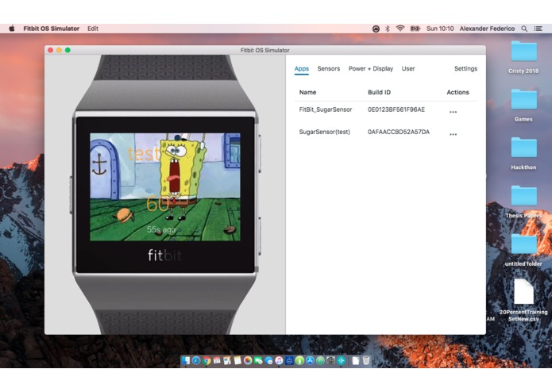Open the Alexander Federico user menu
This screenshot has height=392, width=552.
click(487, 29)
